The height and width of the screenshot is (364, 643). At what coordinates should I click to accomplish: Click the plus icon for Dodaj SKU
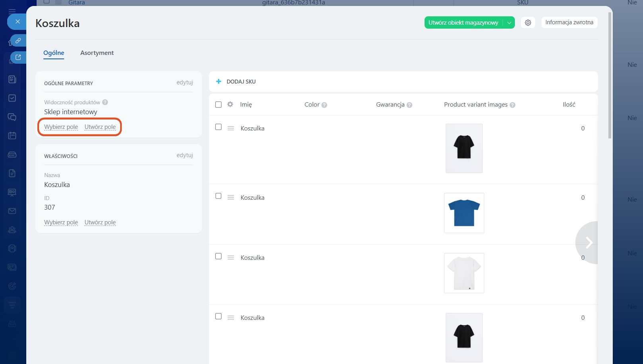coord(218,82)
